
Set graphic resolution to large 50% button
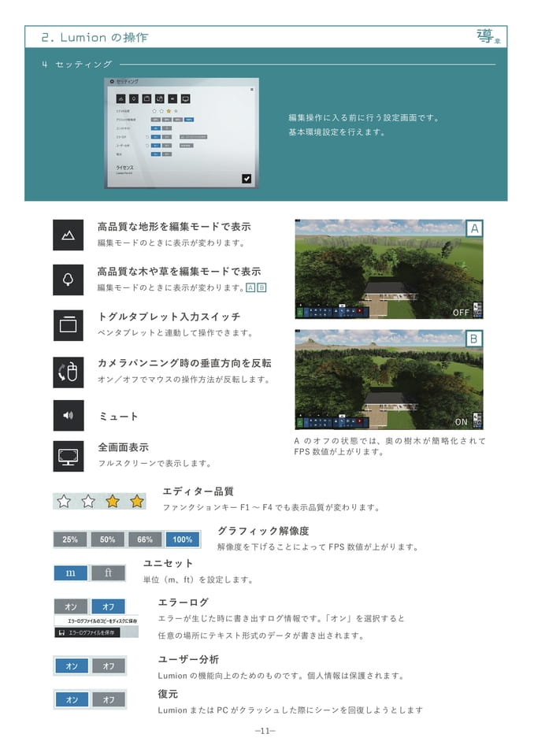point(107,539)
